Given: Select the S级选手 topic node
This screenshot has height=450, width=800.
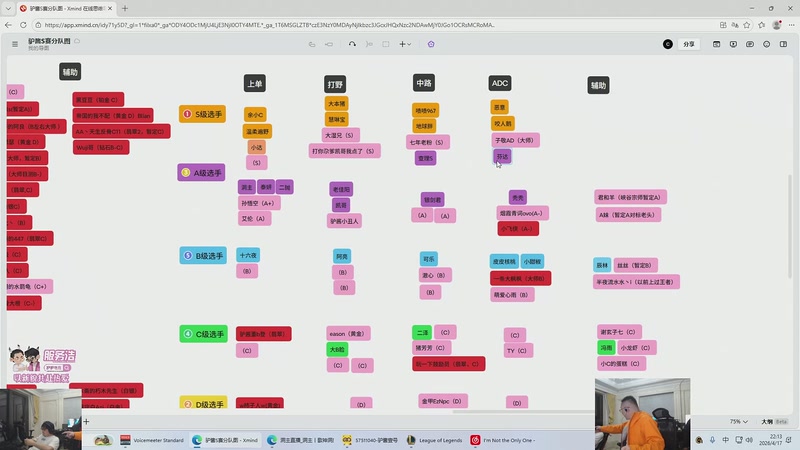Looking at the screenshot, I should pos(203,115).
